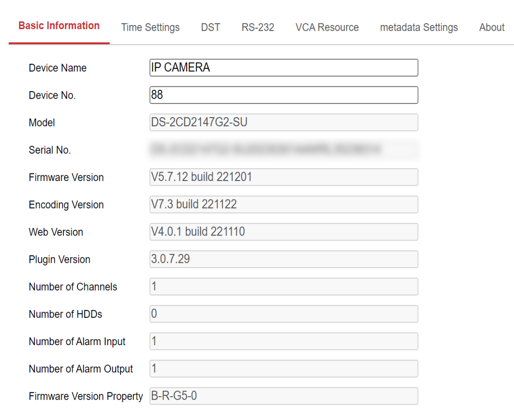
Task: Select the Number of Channels field
Action: pyautogui.click(x=284, y=287)
